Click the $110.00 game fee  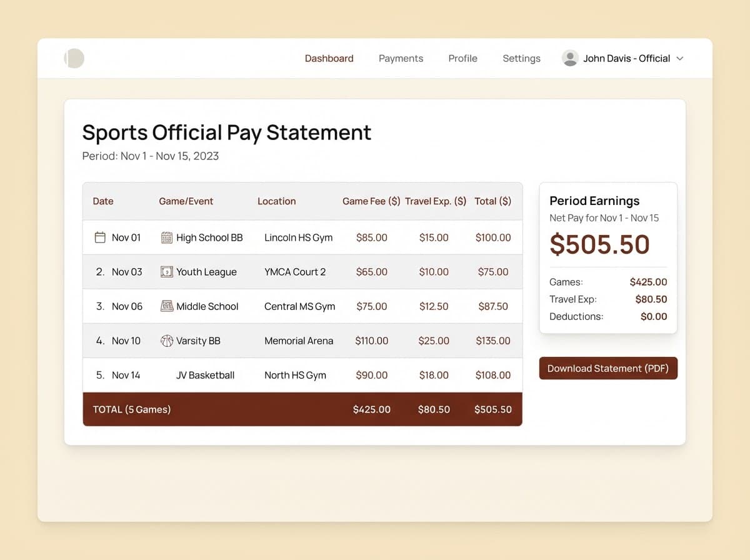click(x=372, y=341)
